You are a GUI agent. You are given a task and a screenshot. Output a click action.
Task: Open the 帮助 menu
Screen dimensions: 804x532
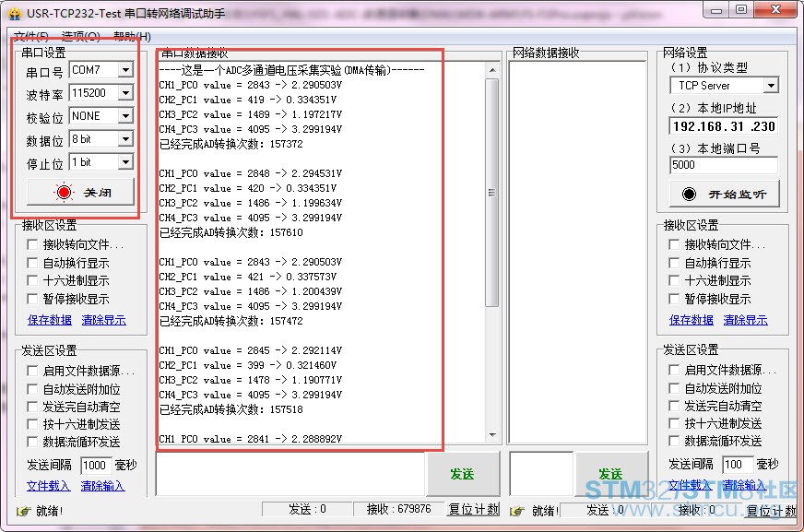click(x=132, y=36)
